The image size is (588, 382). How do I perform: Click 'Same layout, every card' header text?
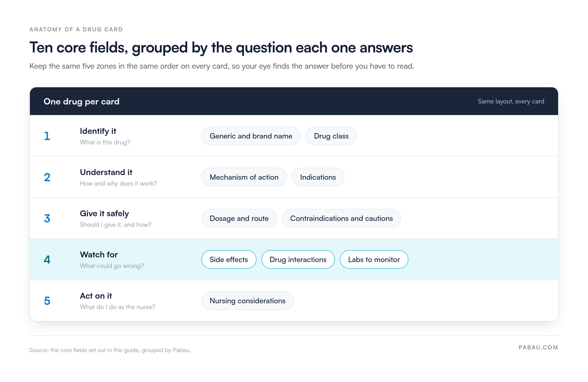[511, 101]
